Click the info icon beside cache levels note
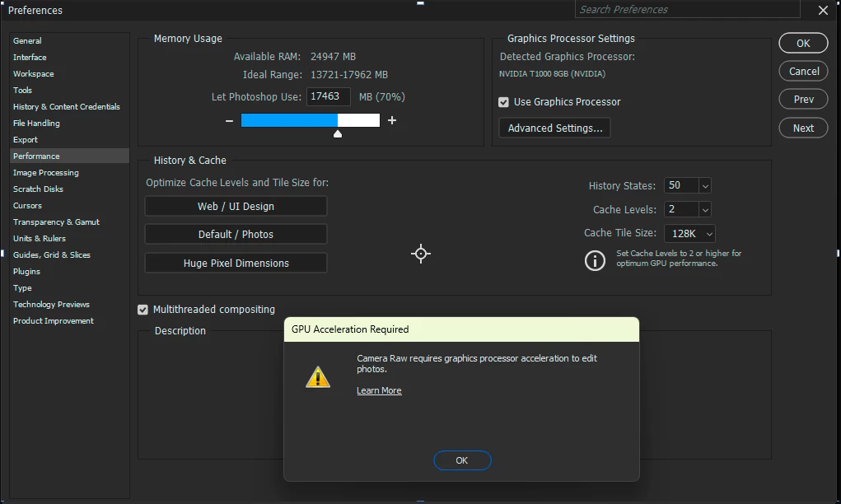The image size is (841, 504). tap(595, 260)
